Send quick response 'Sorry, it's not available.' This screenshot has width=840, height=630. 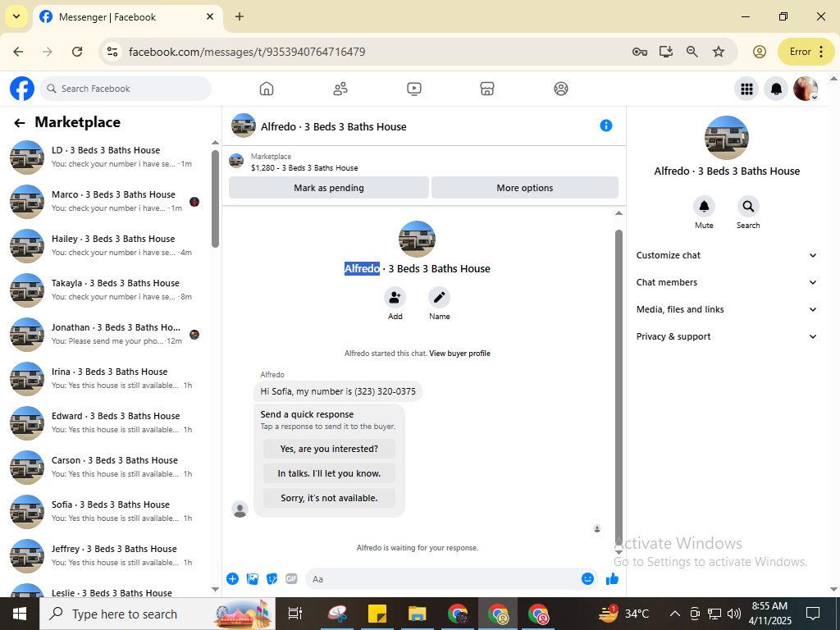329,498
